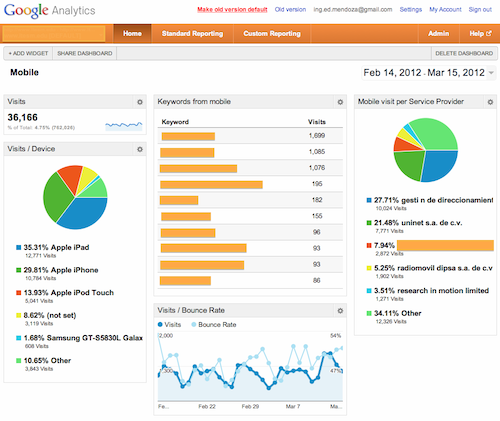Image resolution: width=500 pixels, height=421 pixels.
Task: Select keyword row with 1,076 visits
Action: click(x=250, y=168)
